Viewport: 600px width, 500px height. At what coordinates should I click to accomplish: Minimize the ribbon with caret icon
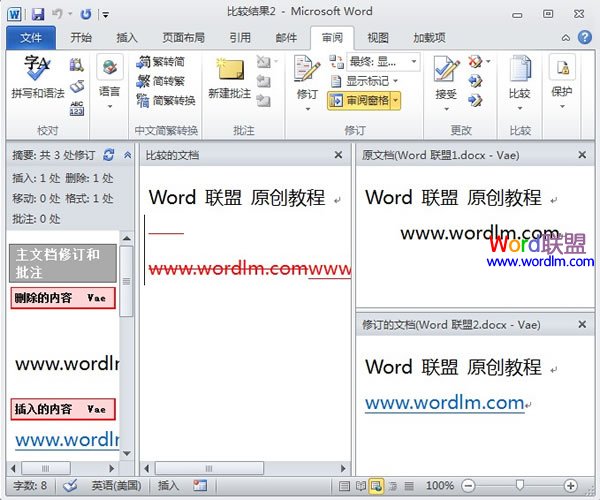click(x=566, y=37)
